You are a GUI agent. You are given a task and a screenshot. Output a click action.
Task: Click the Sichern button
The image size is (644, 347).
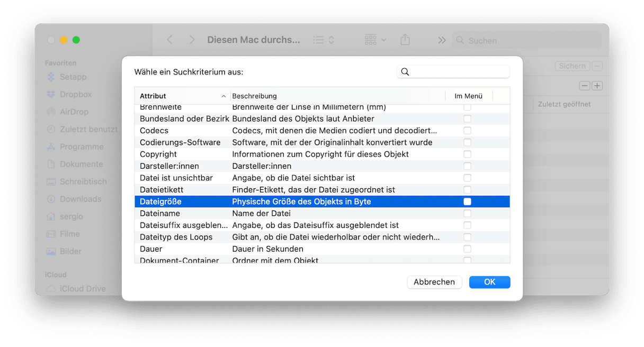tap(572, 66)
